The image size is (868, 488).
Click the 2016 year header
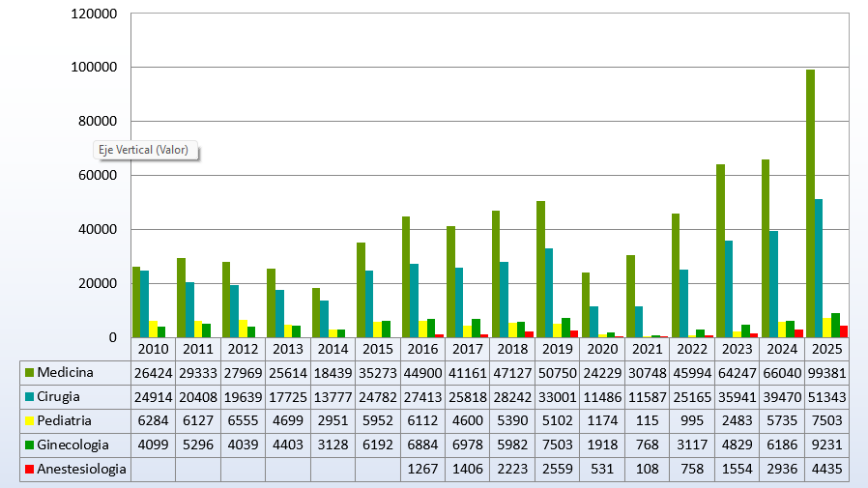pos(423,348)
